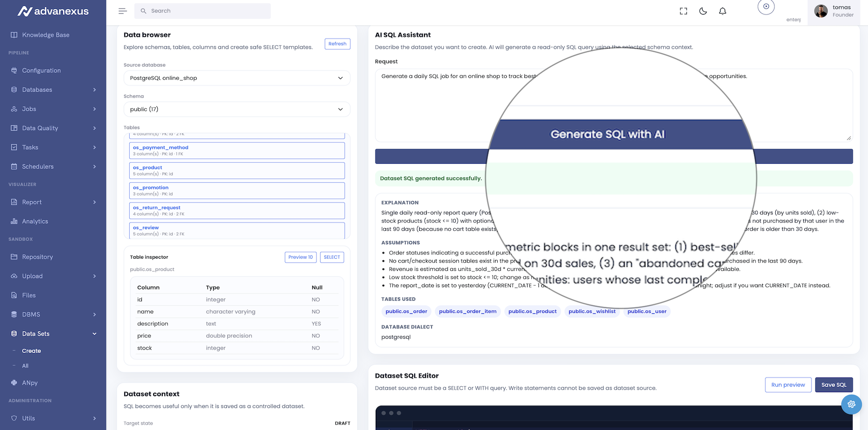Image resolution: width=868 pixels, height=430 pixels.
Task: Click into the Request text area
Action: pyautogui.click(x=614, y=105)
